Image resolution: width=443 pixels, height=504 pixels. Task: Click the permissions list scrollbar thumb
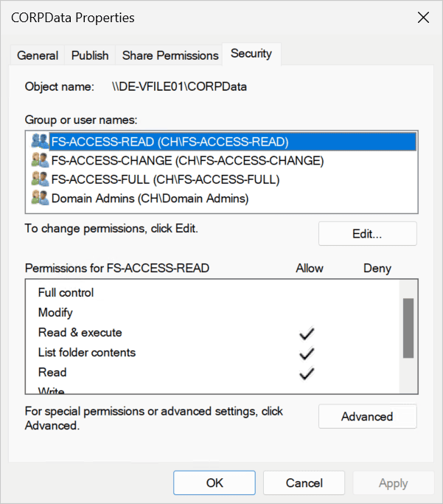click(408, 328)
